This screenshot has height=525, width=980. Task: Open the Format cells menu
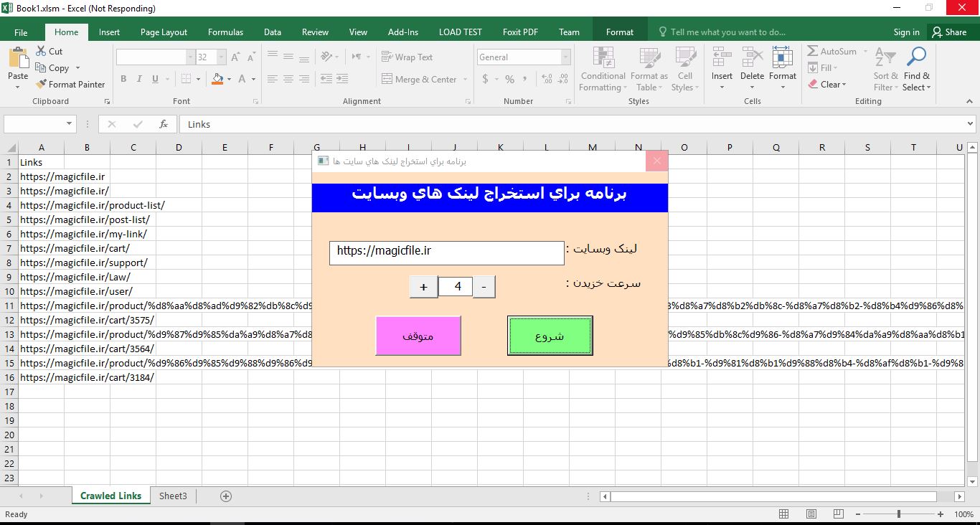[x=783, y=70]
